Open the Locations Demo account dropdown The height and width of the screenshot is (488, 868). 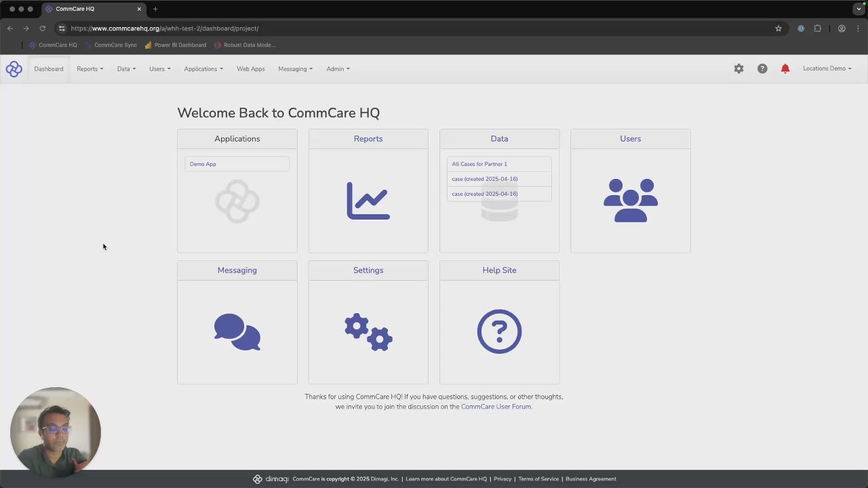pos(827,68)
